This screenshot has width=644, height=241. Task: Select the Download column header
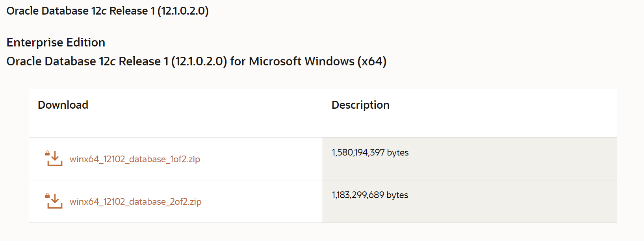(x=63, y=105)
